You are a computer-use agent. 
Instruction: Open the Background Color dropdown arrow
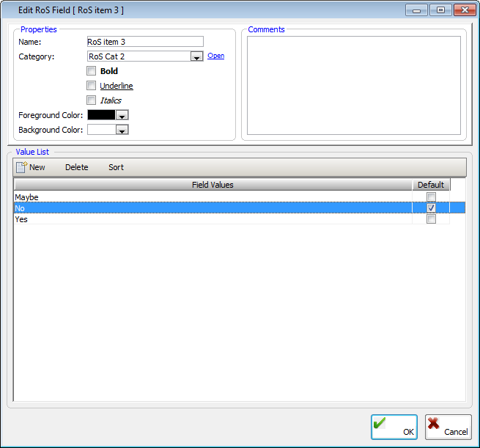click(122, 130)
